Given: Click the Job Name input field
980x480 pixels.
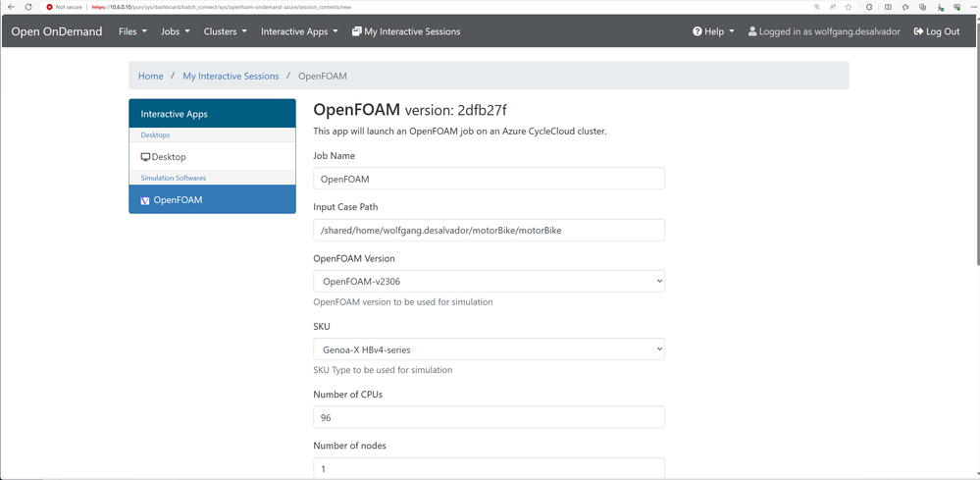Looking at the screenshot, I should tap(489, 179).
